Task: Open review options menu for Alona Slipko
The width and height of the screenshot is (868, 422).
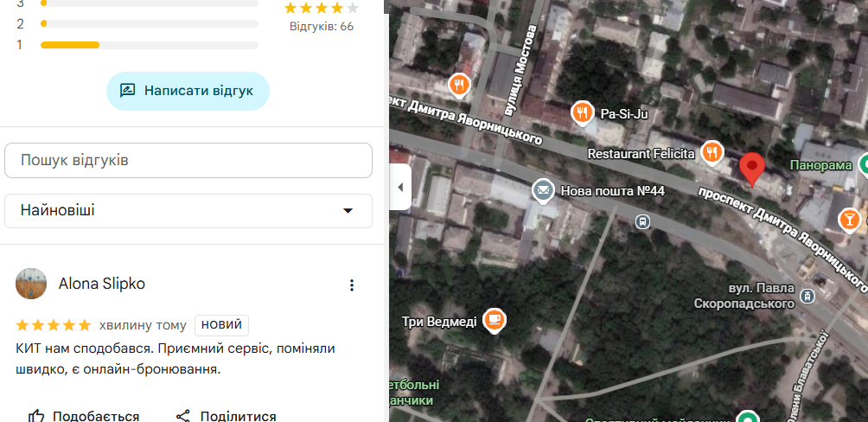Action: (x=352, y=285)
